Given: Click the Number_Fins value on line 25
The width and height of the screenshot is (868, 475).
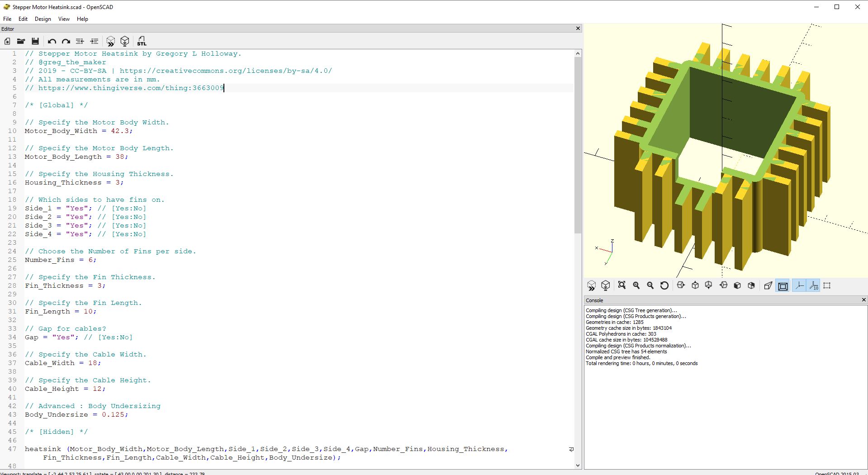Looking at the screenshot, I should point(90,260).
